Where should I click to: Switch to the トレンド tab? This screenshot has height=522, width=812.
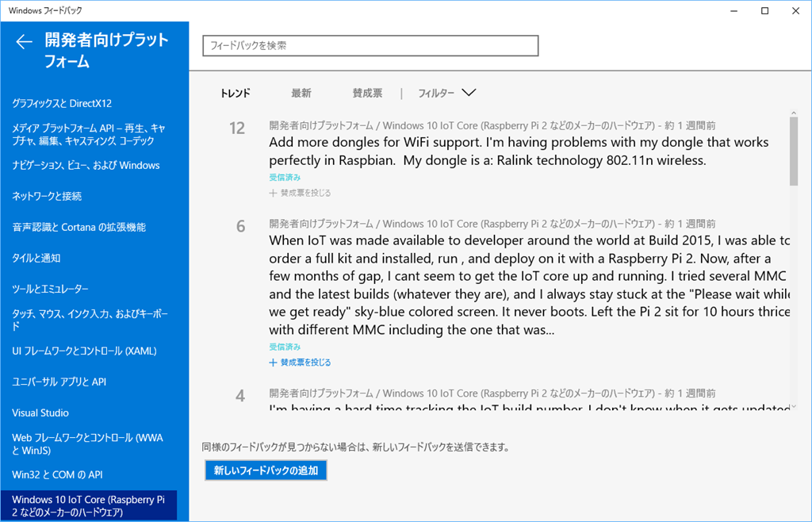tap(236, 94)
